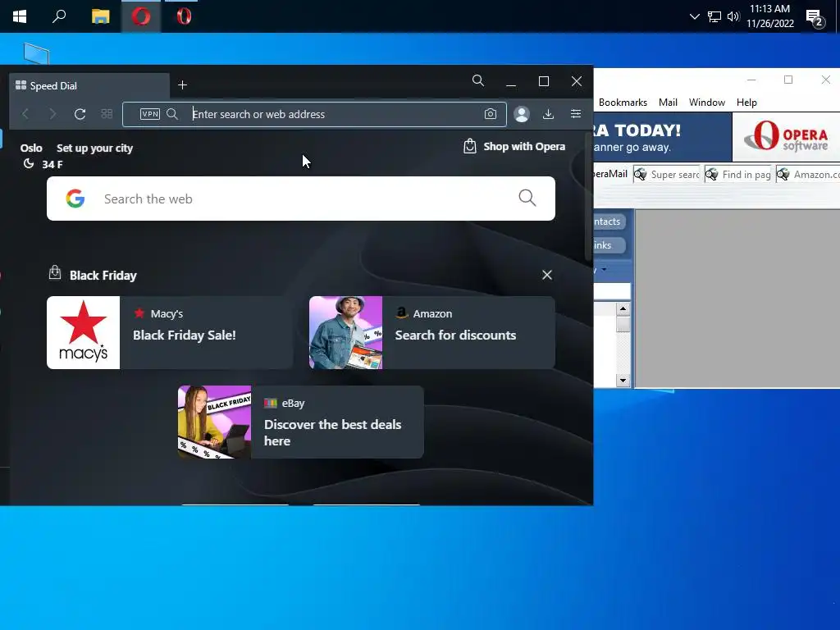The image size is (840, 630).
Task: Click the Find in page toolbar field
Action: tap(737, 175)
